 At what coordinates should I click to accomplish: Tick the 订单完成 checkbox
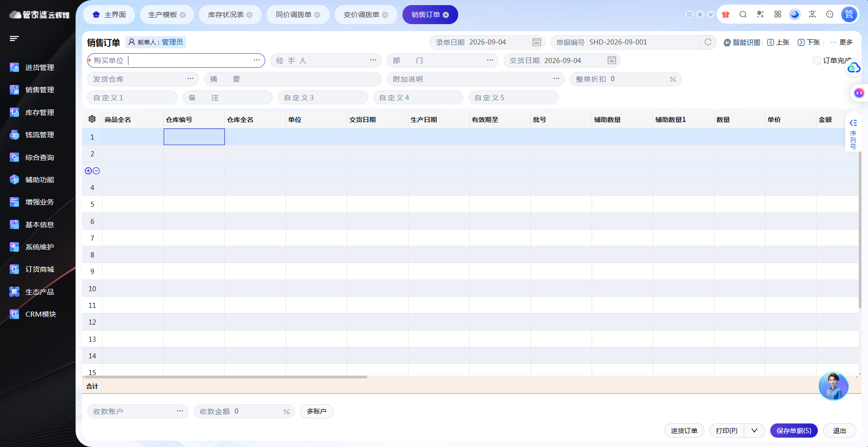point(817,60)
